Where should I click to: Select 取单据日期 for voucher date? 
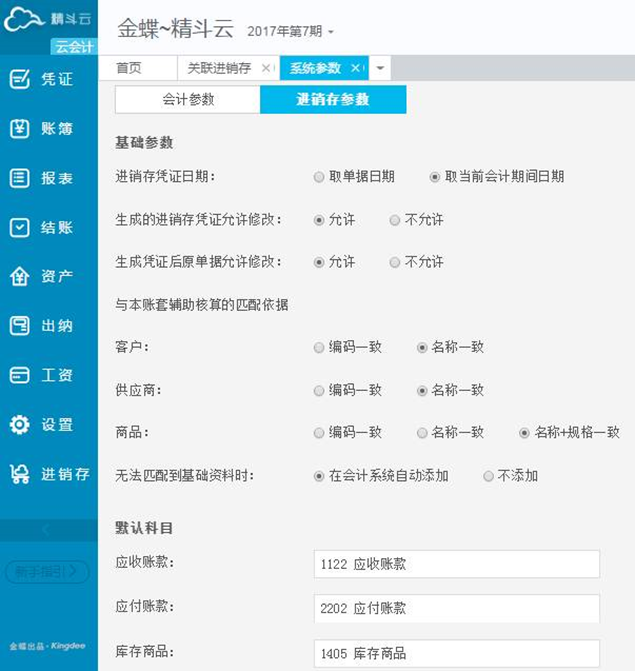319,177
